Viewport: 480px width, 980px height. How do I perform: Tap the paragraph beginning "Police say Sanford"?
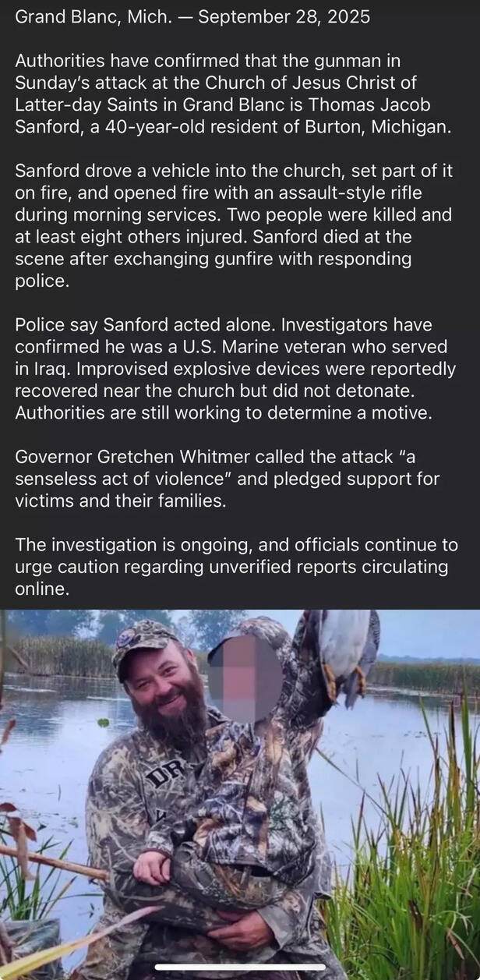click(235, 368)
